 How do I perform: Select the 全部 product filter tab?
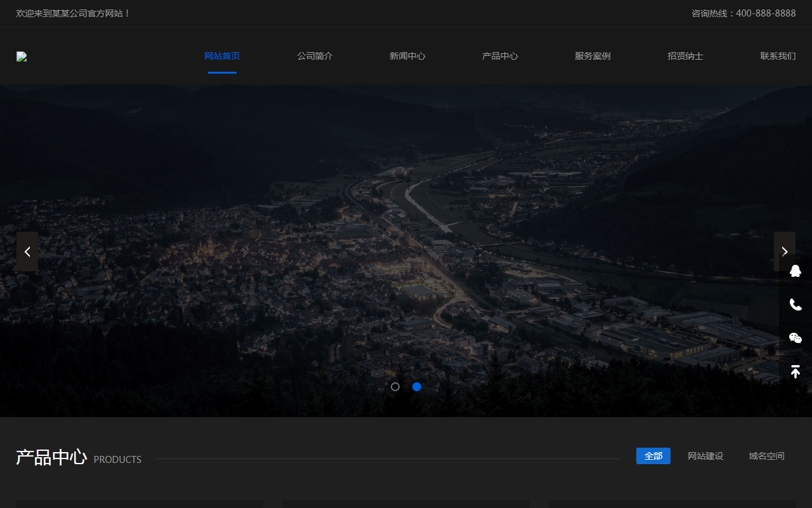(653, 456)
